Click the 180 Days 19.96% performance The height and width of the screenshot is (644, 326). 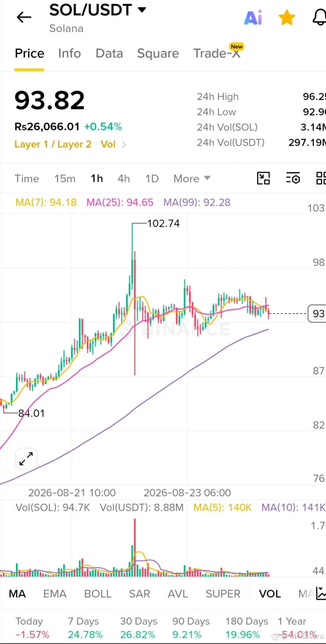coord(246,628)
